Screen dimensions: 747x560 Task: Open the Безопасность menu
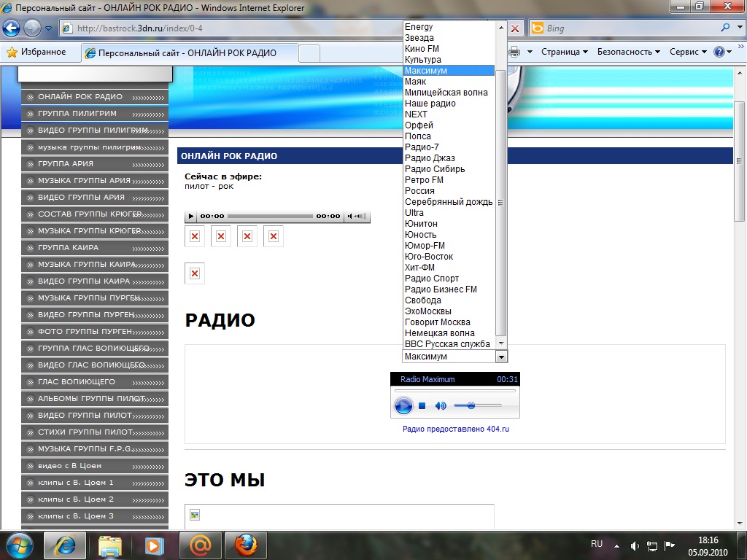628,52
